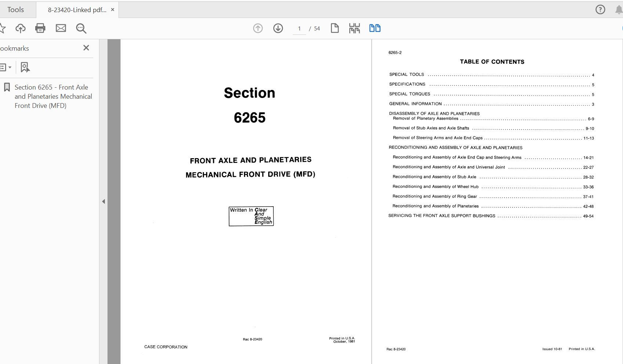Open the notifications bell
The height and width of the screenshot is (364, 623).
[619, 10]
